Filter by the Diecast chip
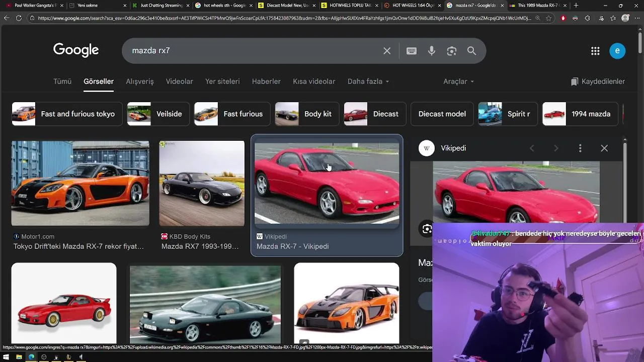Image resolution: width=644 pixels, height=362 pixels. pos(374,114)
